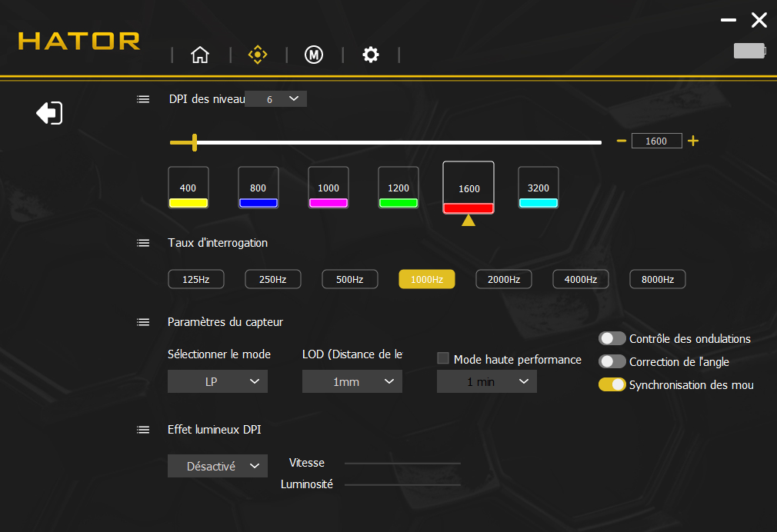The height and width of the screenshot is (532, 777).
Task: Expand the Désactivé lighting effect dropdown
Action: coord(218,466)
